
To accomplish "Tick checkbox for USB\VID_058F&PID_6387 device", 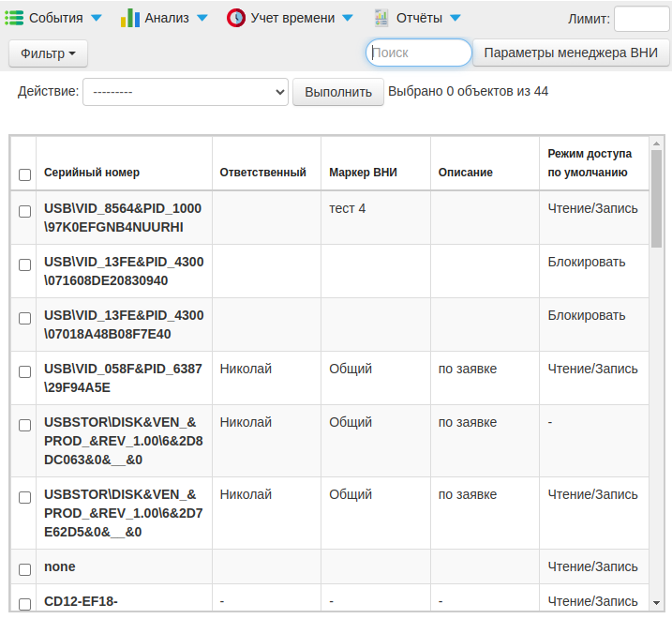I will click(25, 372).
